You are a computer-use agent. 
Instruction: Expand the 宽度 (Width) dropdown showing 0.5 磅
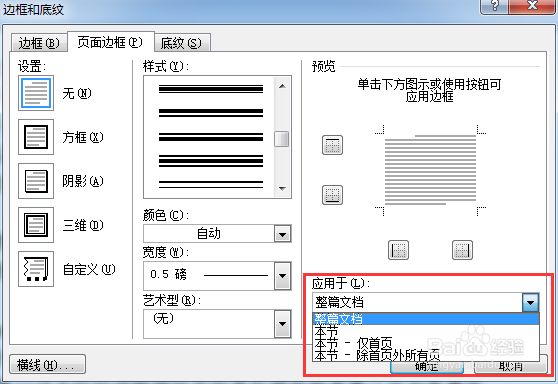[x=217, y=276]
